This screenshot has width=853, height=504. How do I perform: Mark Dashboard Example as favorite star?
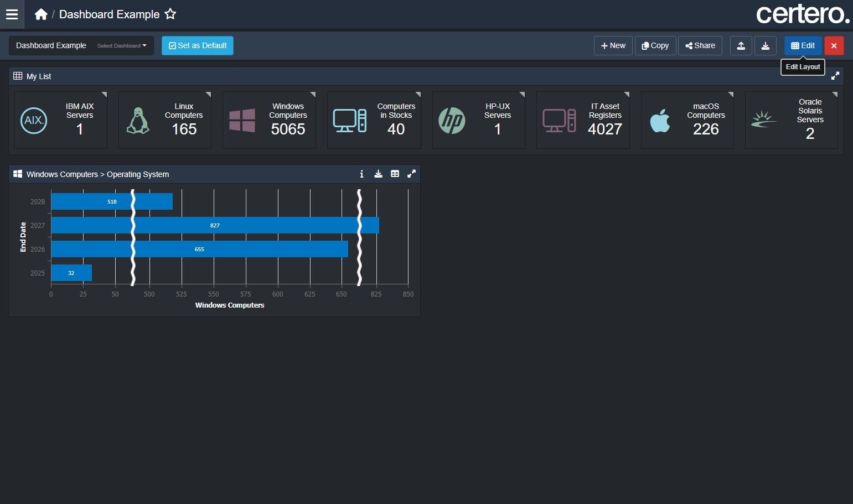(170, 14)
